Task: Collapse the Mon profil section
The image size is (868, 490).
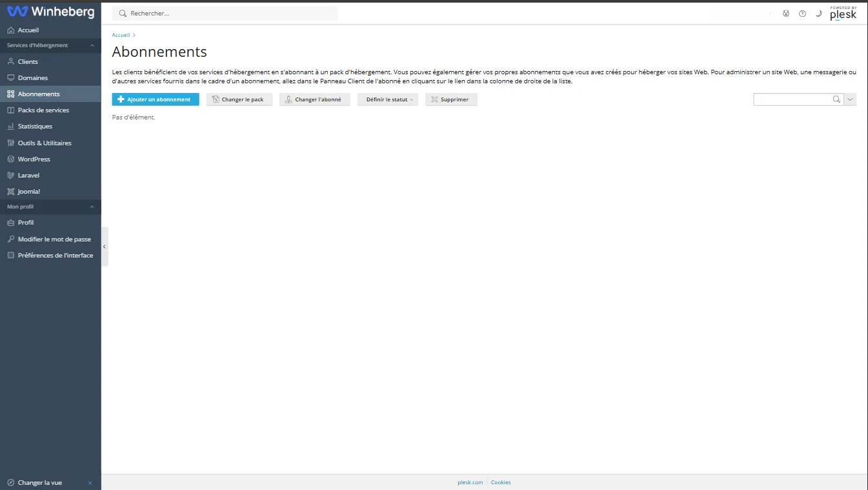Action: 50,207
